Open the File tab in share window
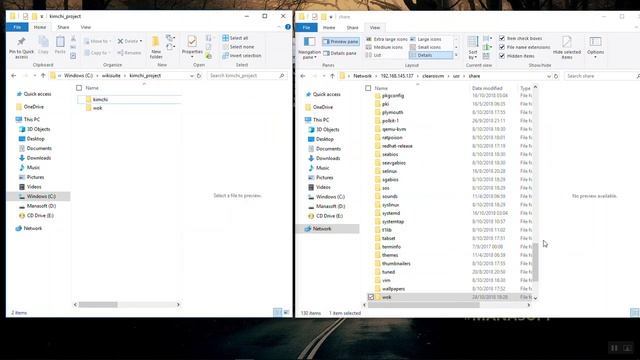640x360 pixels. [x=306, y=27]
